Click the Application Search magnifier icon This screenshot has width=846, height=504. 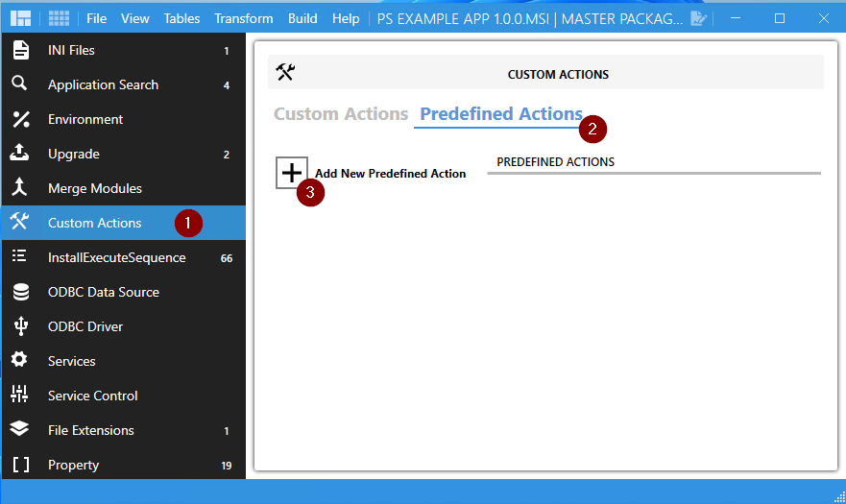tap(19, 84)
